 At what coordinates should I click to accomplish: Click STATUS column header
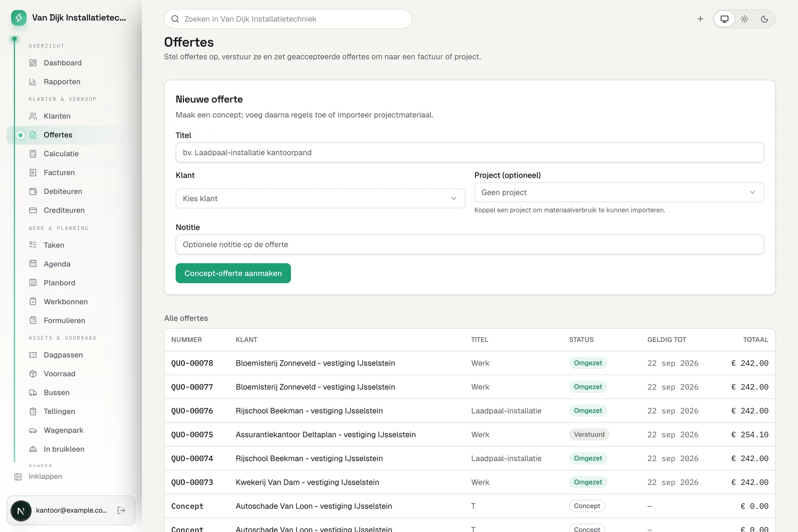581,340
